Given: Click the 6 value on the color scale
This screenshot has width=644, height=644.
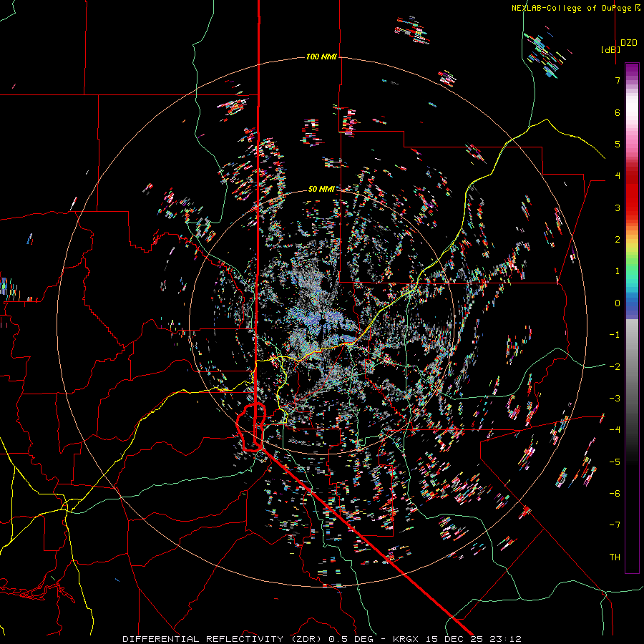Looking at the screenshot, I should [x=618, y=112].
